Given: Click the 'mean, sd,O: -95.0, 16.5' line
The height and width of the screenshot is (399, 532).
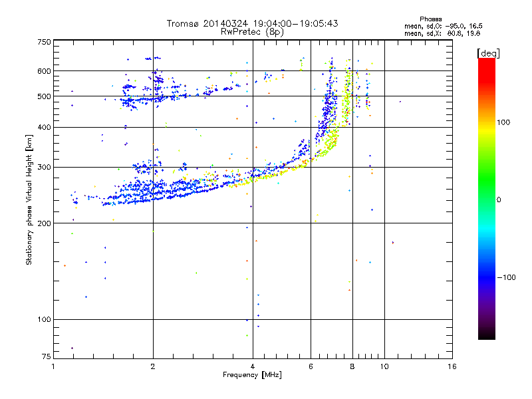Looking at the screenshot, I should (443, 26).
